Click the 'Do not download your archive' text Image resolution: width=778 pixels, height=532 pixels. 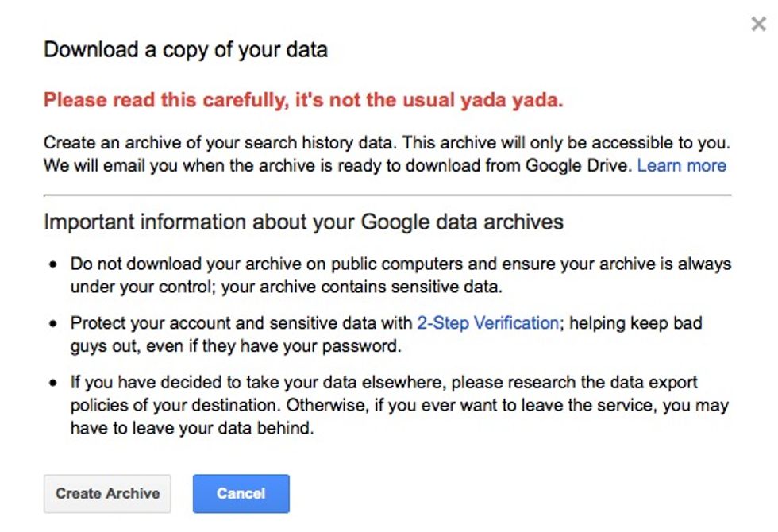point(183,264)
